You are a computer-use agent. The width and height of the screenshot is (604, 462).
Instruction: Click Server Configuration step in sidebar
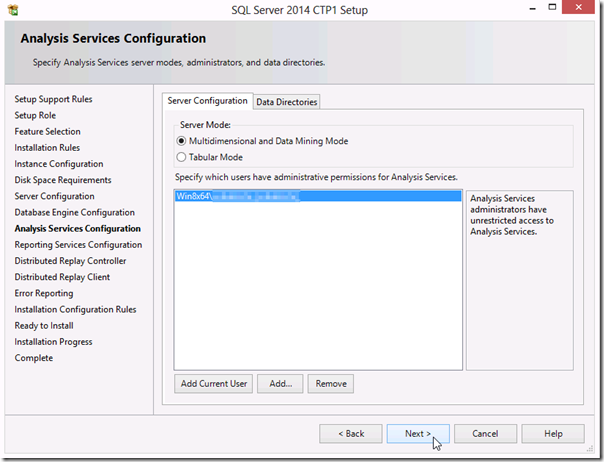click(x=54, y=196)
